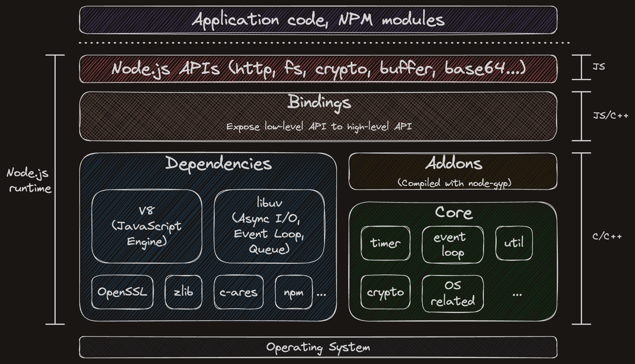Select the c-ares box

coord(238,292)
